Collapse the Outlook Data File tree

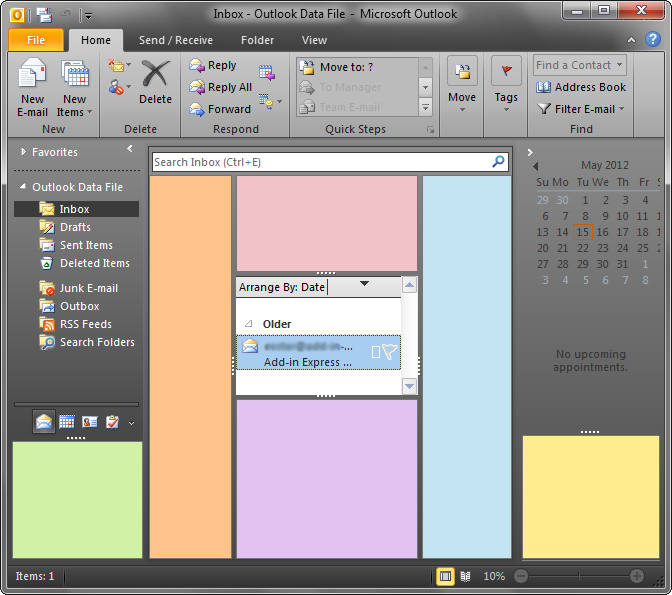pyautogui.click(x=23, y=187)
